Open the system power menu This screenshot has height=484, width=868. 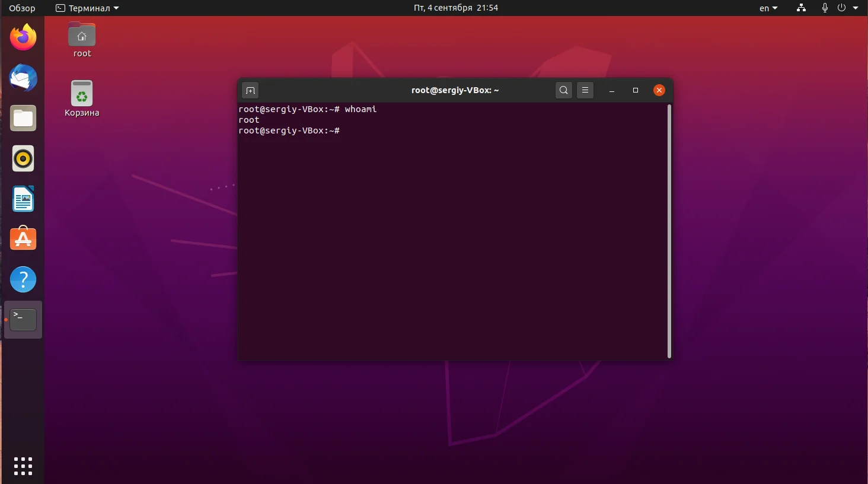(847, 8)
